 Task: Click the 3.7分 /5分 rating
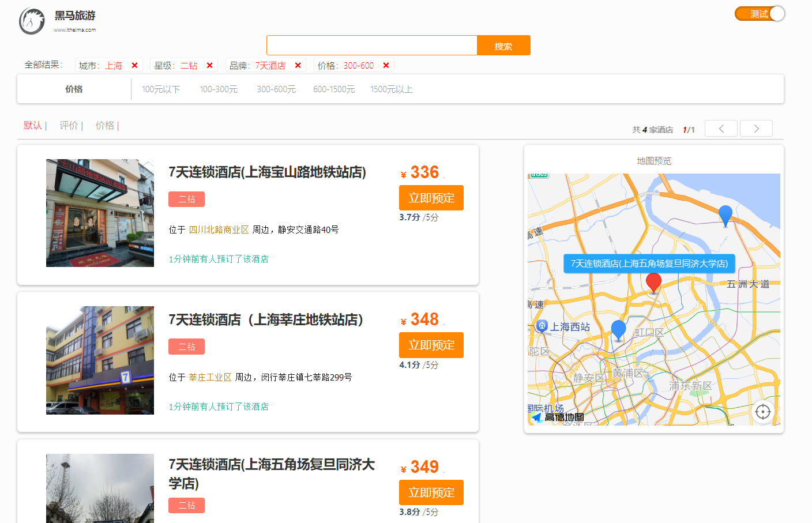[419, 217]
